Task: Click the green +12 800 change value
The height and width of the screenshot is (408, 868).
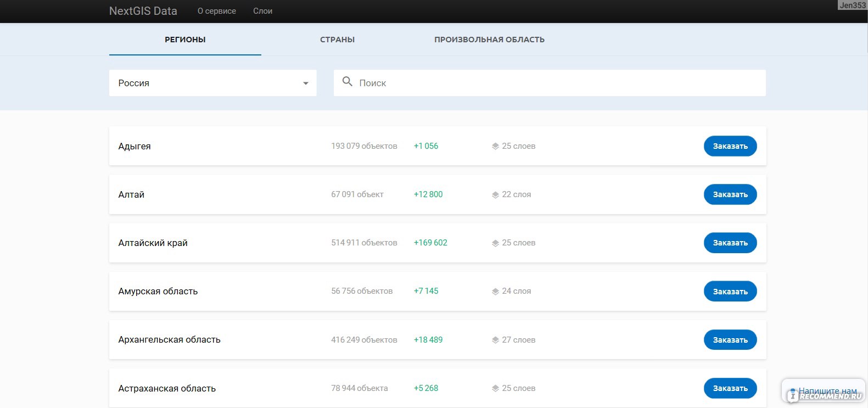Action: point(428,194)
